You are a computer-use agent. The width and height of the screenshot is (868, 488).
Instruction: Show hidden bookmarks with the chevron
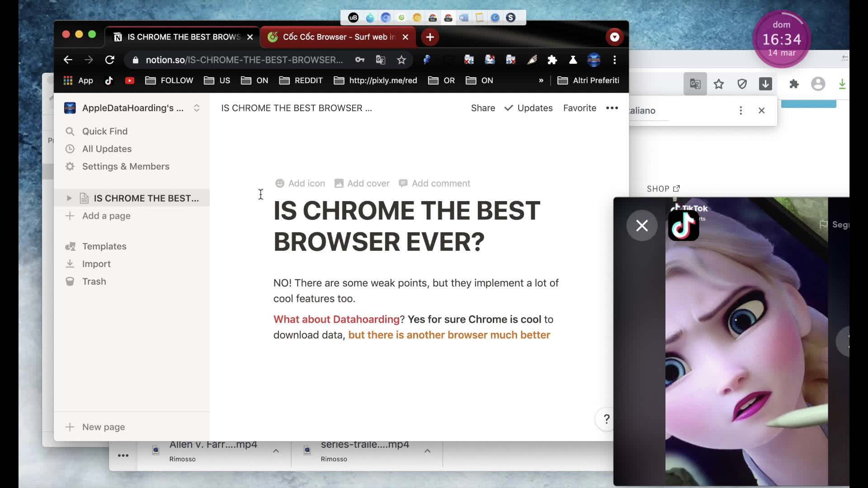coord(541,80)
